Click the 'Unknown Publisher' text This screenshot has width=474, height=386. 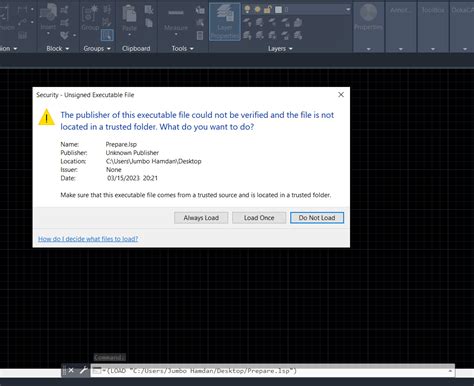132,153
